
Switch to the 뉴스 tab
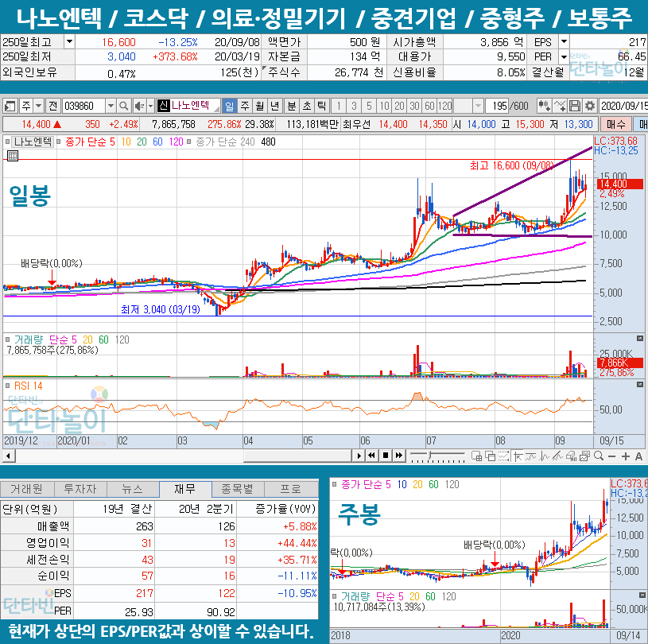(x=133, y=489)
